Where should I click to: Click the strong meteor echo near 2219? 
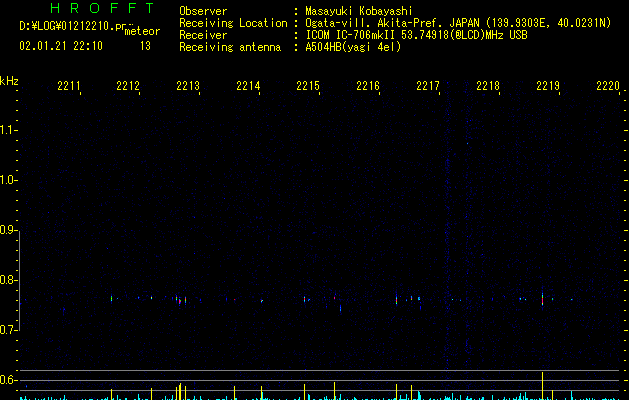(x=542, y=299)
